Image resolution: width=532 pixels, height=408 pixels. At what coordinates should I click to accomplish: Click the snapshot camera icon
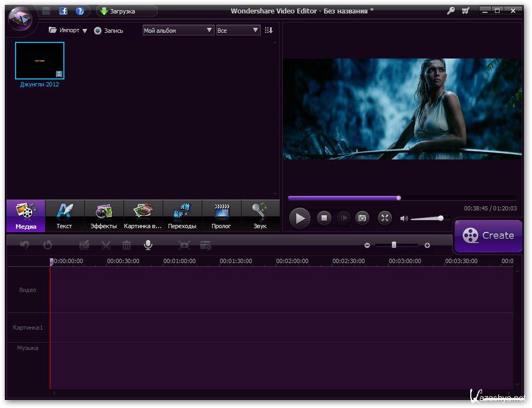point(362,218)
